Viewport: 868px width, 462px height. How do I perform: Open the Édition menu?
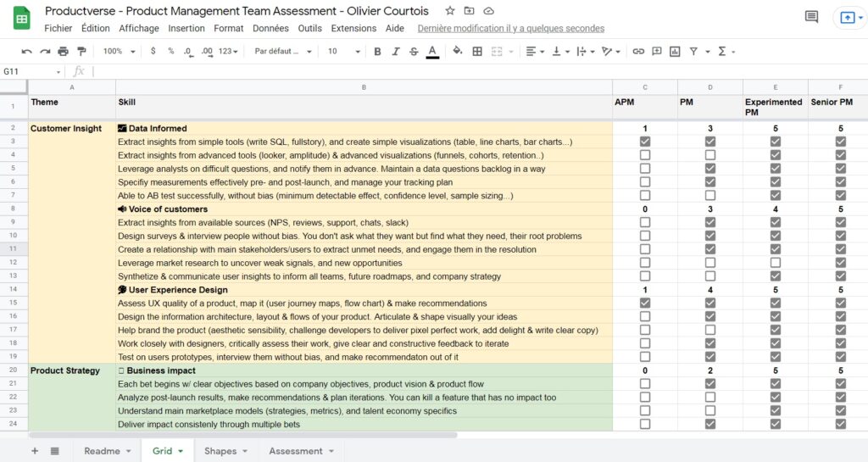click(95, 28)
